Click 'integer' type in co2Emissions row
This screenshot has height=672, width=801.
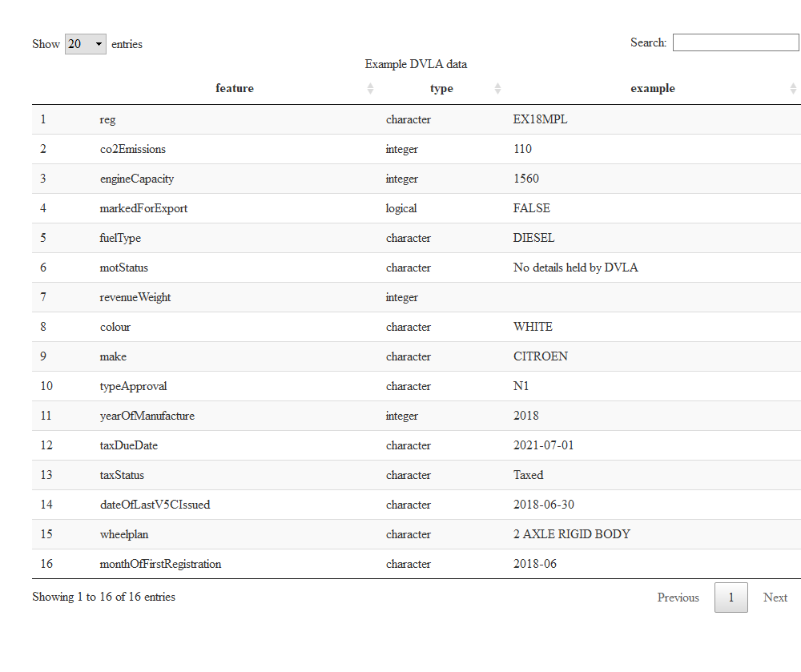[401, 149]
